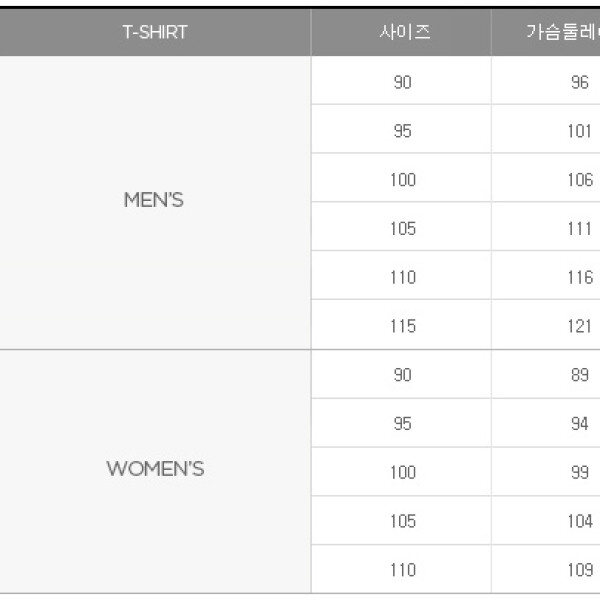The height and width of the screenshot is (600, 600).
Task: Select men's chest value 106
Action: pyautogui.click(x=580, y=180)
